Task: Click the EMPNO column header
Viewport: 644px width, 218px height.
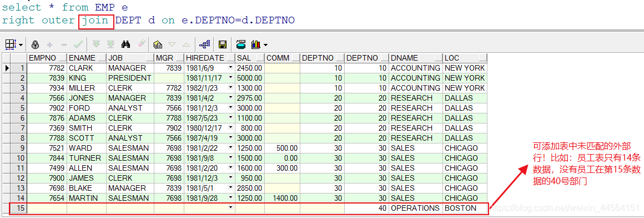Action: [x=47, y=58]
